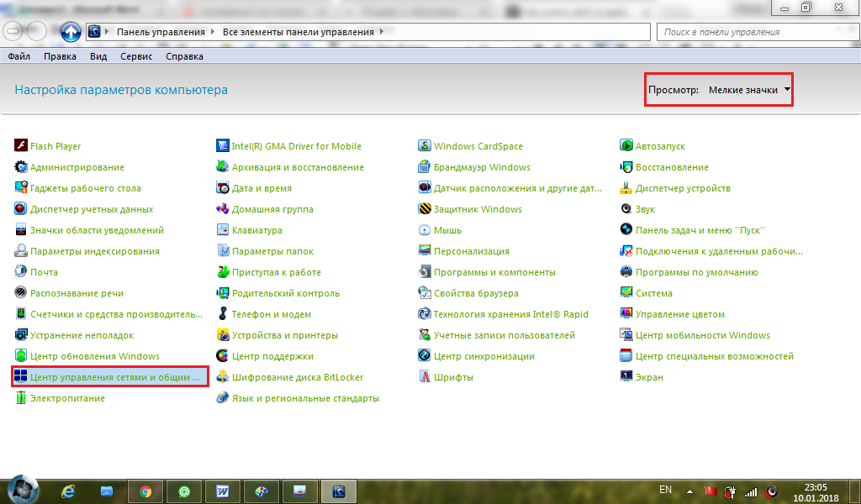The width and height of the screenshot is (861, 504).
Task: Click the search control panel field
Action: pyautogui.click(x=758, y=32)
